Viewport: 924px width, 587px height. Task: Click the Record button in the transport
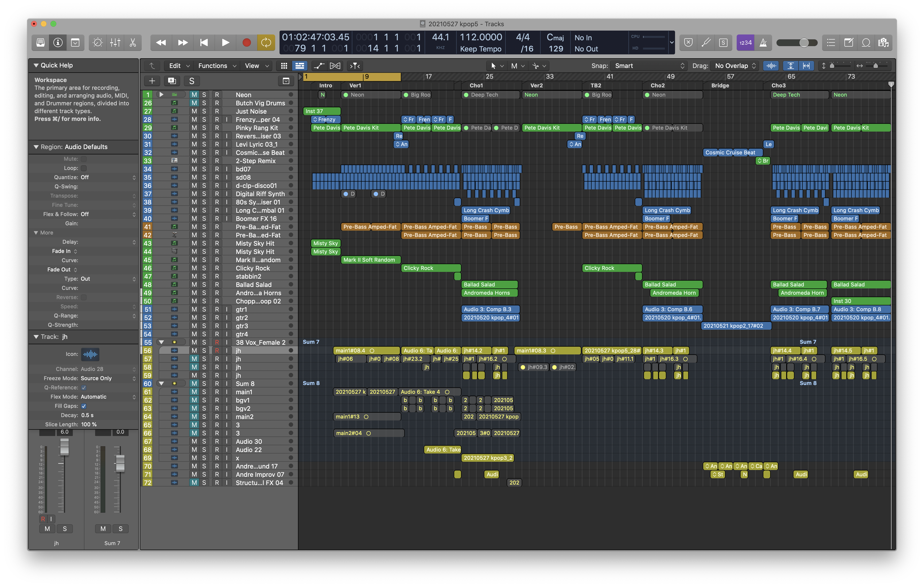pos(246,43)
